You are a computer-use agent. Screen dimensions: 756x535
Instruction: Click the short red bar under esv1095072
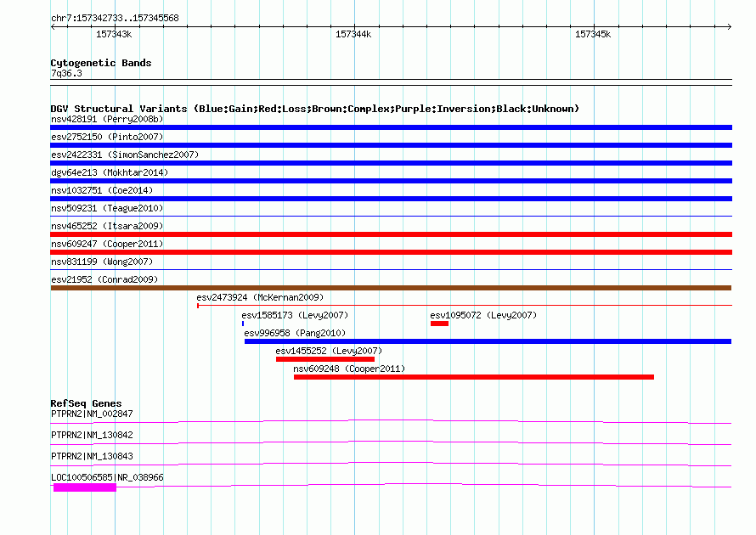pos(439,324)
